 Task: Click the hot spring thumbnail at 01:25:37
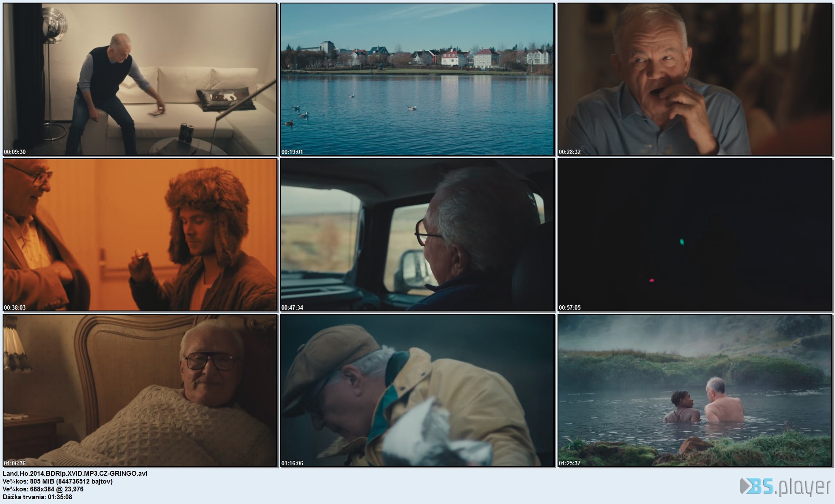point(695,391)
